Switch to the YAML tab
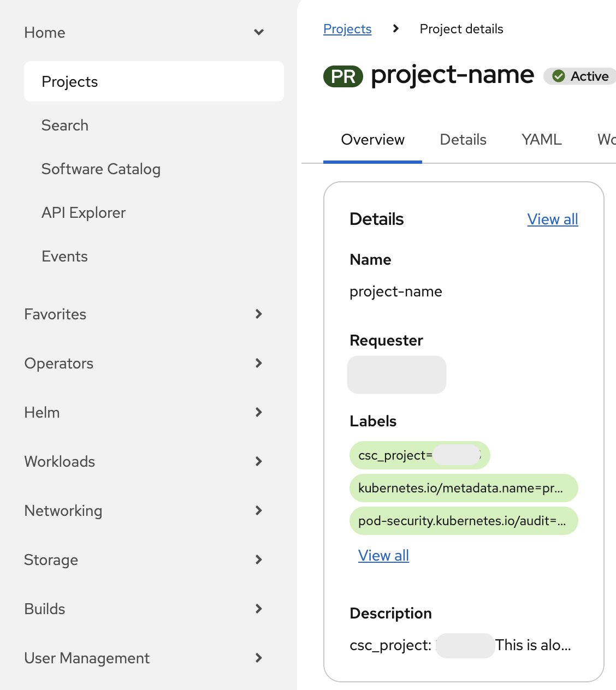The image size is (616, 690). (541, 140)
